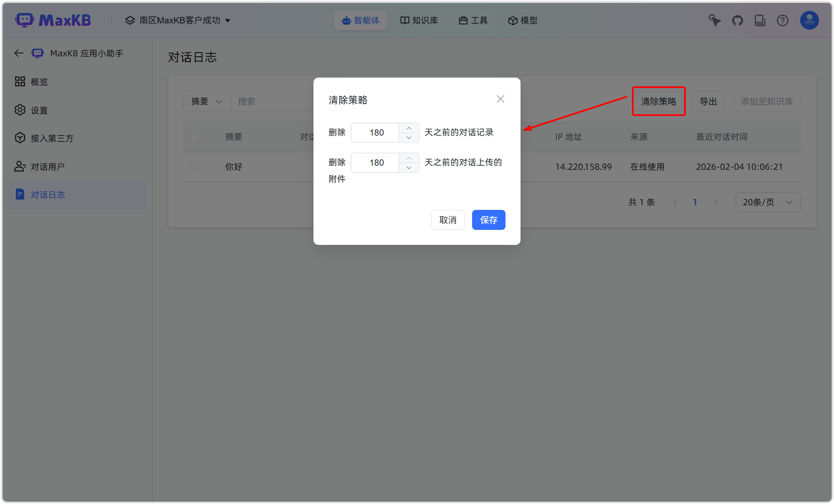Viewport: 834px width, 504px height.
Task: Select the 概览 sidebar item
Action: (39, 81)
